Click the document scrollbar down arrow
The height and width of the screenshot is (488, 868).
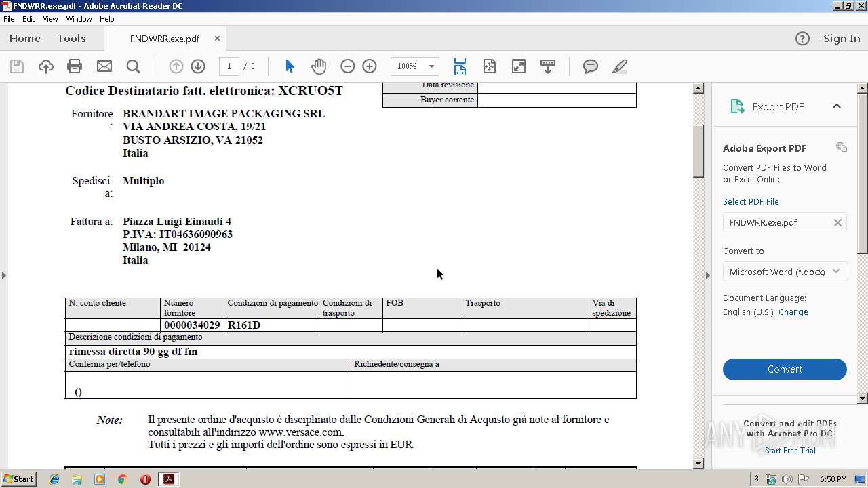(x=698, y=464)
